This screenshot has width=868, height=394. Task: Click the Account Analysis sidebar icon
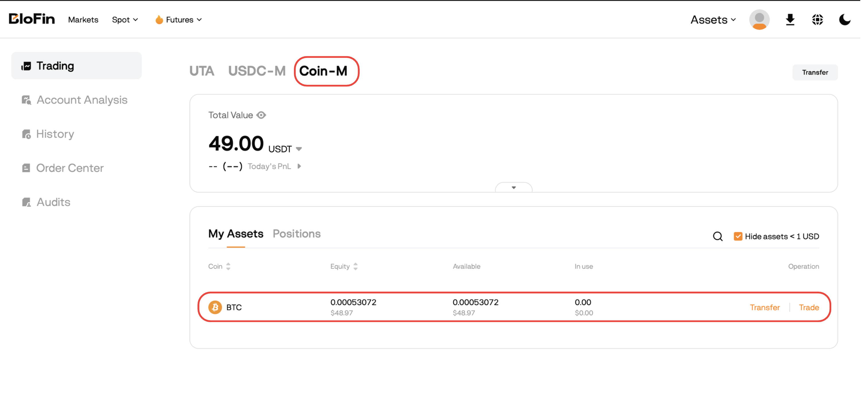pyautogui.click(x=26, y=100)
